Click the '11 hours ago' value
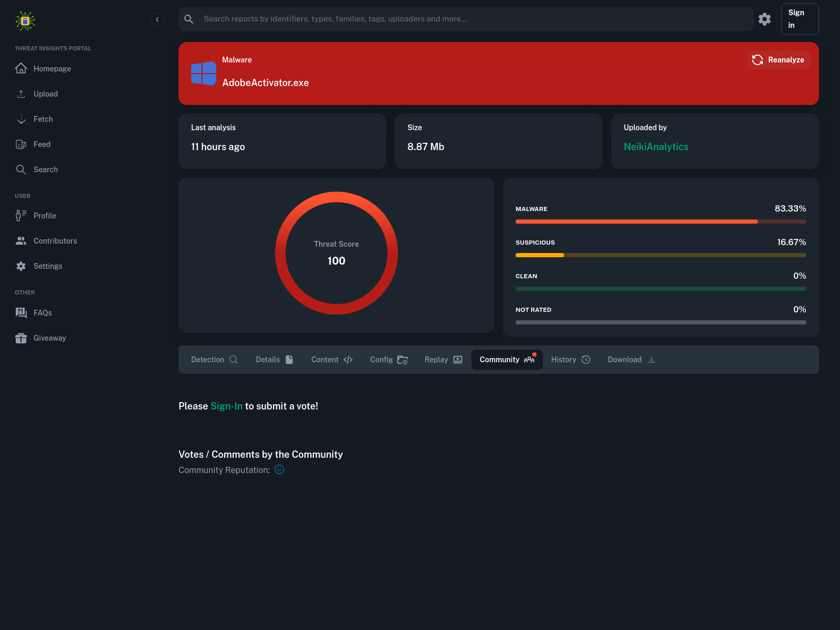840x630 pixels. tap(218, 147)
